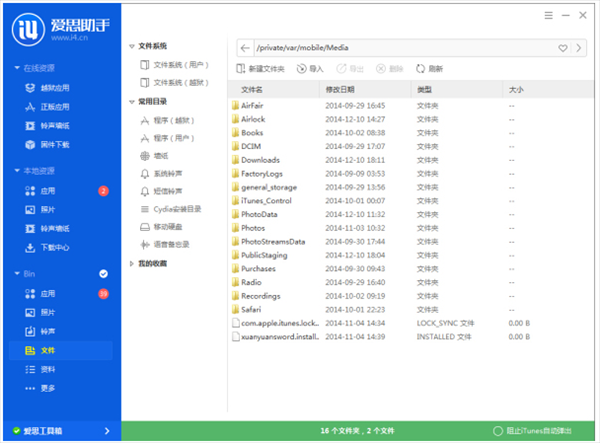This screenshot has height=443, width=600.
Task: Open 下载中心
Action: click(x=47, y=248)
